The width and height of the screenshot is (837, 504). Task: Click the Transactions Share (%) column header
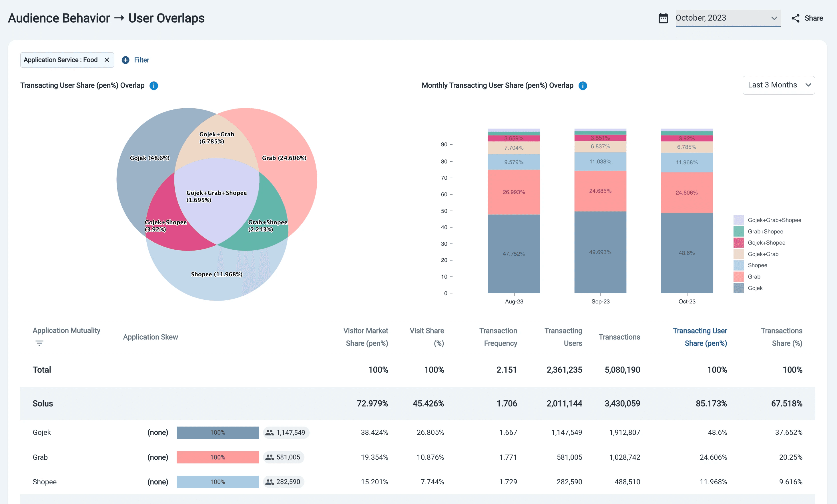[781, 337]
